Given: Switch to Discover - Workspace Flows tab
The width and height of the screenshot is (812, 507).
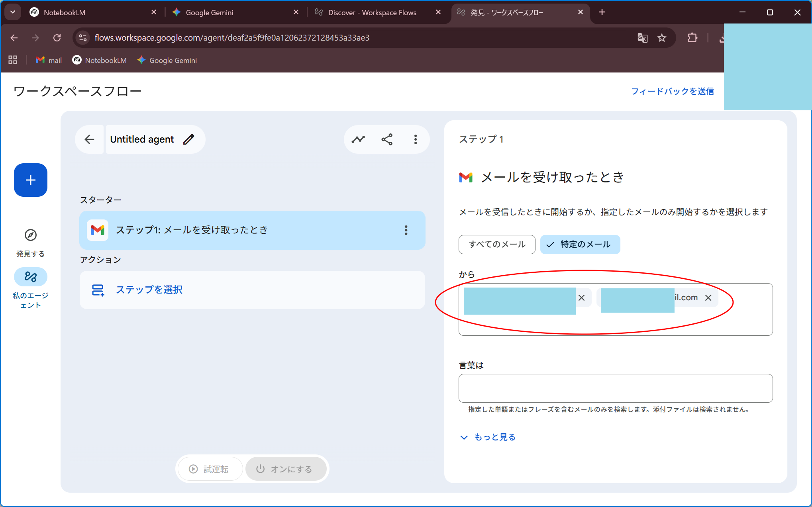Looking at the screenshot, I should tap(372, 12).
